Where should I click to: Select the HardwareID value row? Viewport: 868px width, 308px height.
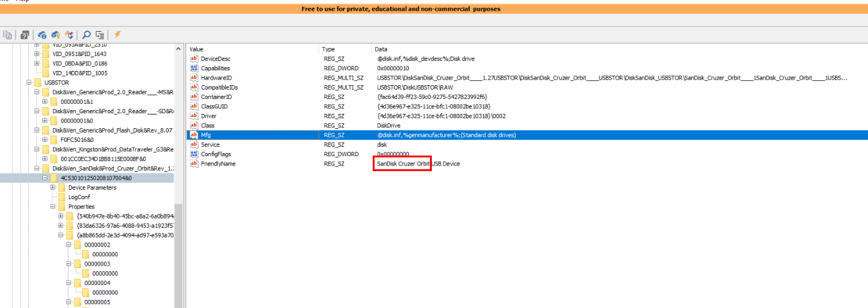[526, 78]
